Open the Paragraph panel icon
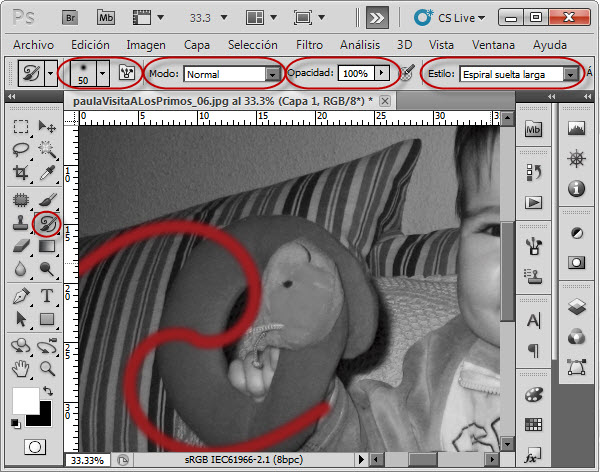 pos(533,350)
